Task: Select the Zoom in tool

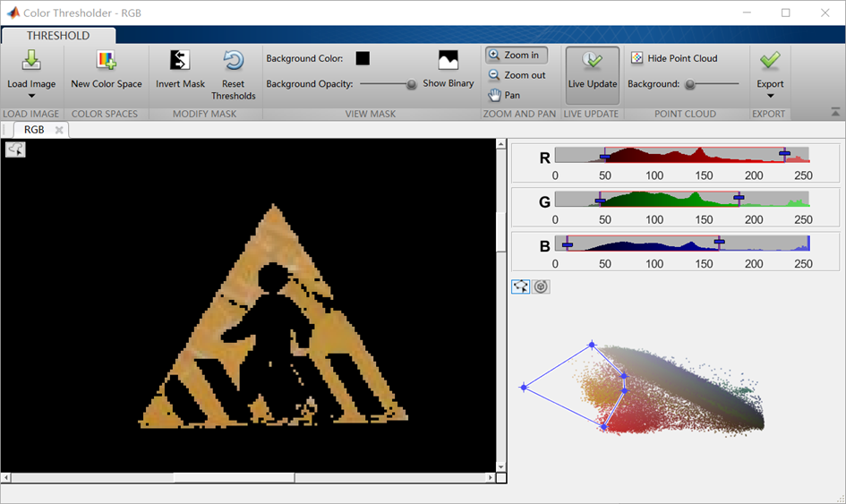Action: point(517,55)
